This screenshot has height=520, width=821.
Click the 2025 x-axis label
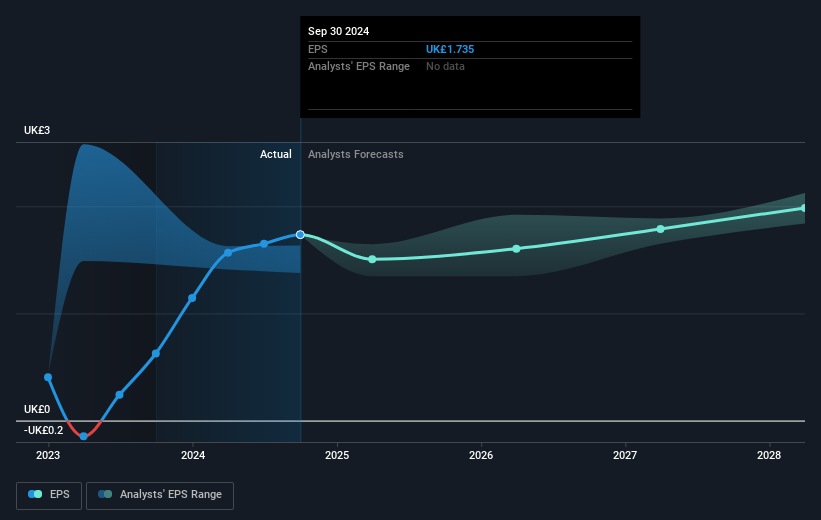337,455
